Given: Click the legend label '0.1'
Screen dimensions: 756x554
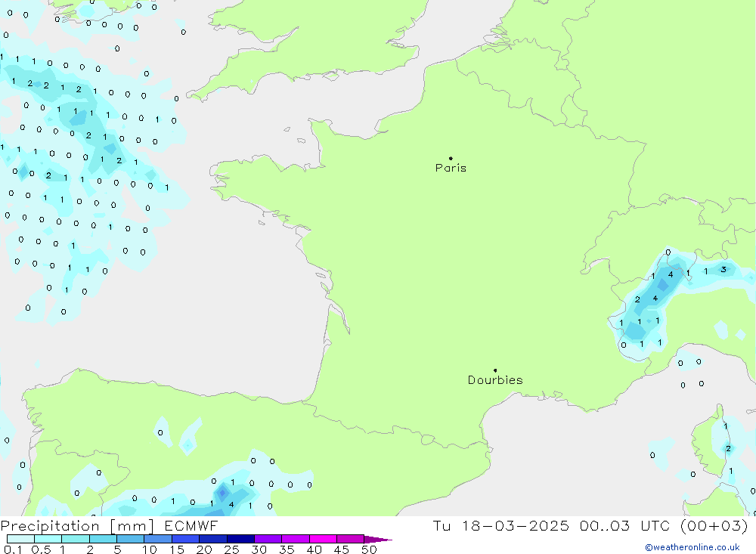Looking at the screenshot, I should (x=13, y=549).
